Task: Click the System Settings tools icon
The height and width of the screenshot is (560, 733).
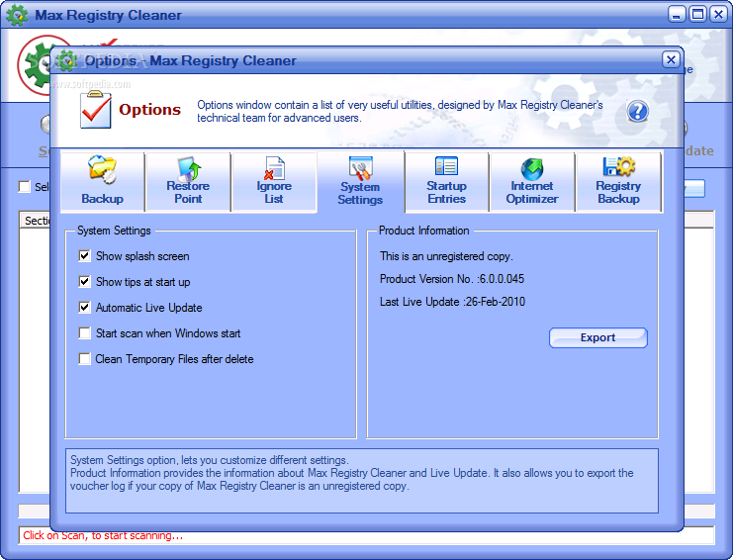Action: click(x=360, y=168)
